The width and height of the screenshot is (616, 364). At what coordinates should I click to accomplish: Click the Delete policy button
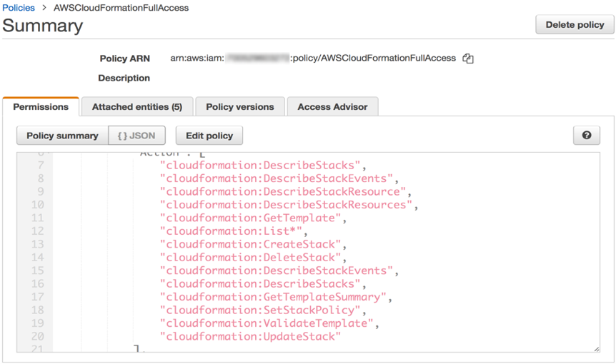coord(575,25)
